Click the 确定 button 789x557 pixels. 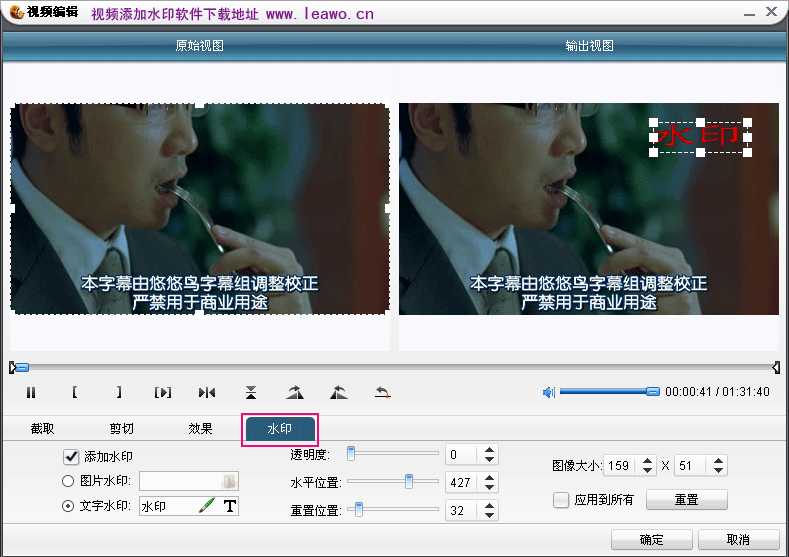[x=652, y=540]
